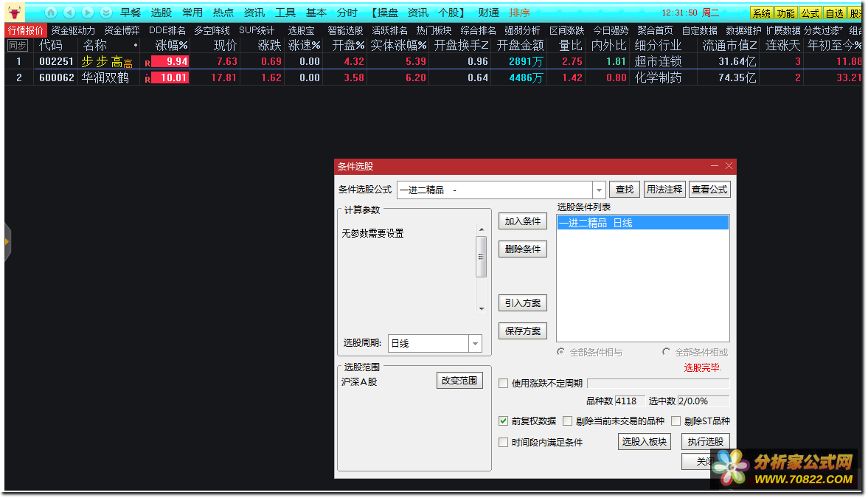Click the parameter scrollbar thumb
Screen dimensions: 868x498
(481, 257)
